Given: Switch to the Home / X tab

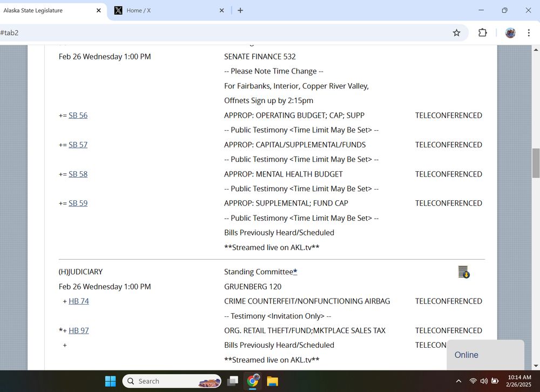Looking at the screenshot, I should tap(168, 10).
